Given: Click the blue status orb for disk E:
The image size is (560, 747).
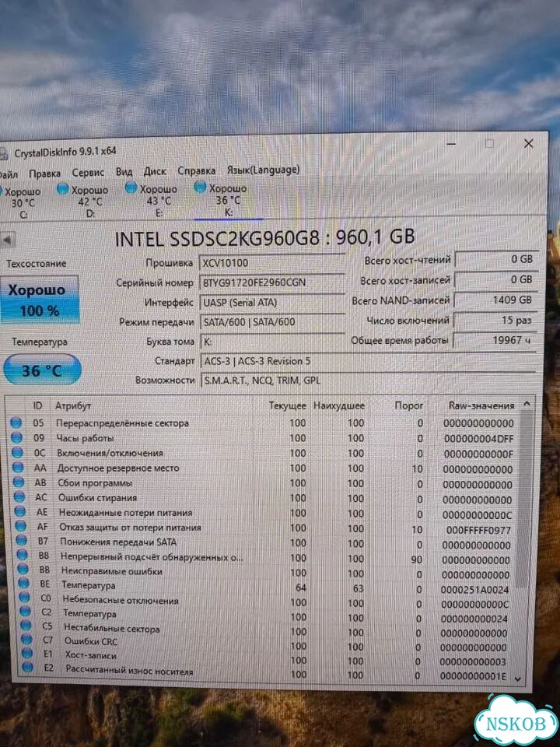Looking at the screenshot, I should coord(131,188).
